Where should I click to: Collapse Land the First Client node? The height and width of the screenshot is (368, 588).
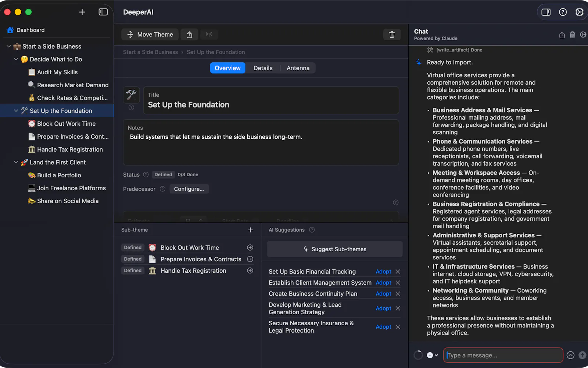(x=16, y=162)
